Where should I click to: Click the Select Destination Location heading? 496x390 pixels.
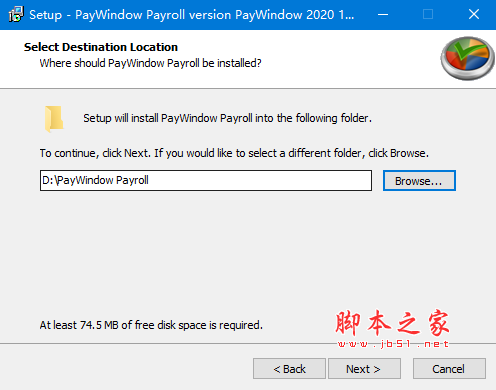(101, 47)
